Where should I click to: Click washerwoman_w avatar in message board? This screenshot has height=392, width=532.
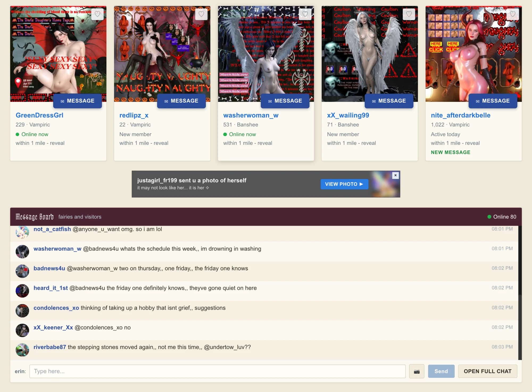(x=22, y=251)
